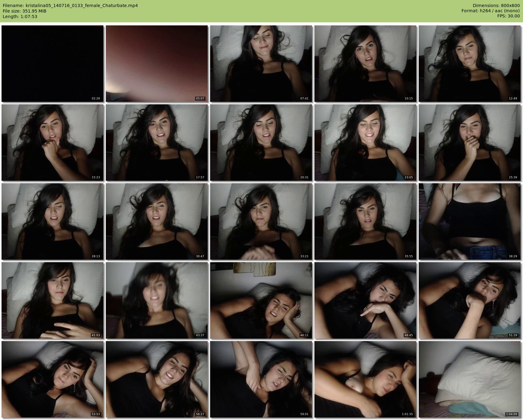Select the 'File size: 351.95 MiB' text
523x420 pixels.
pyautogui.click(x=24, y=11)
